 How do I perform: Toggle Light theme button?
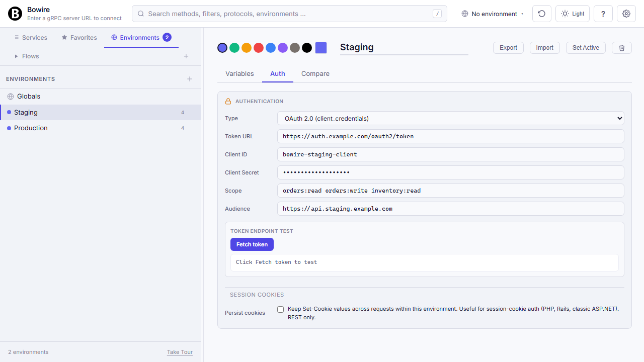coord(573,14)
